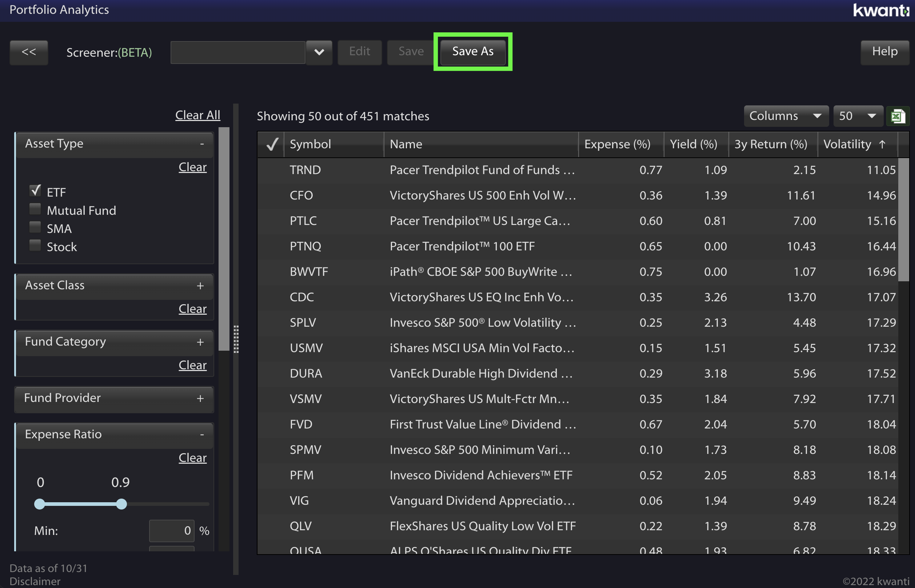This screenshot has width=915, height=588.
Task: Click the filter panel vertical scrollbar
Action: coord(224,239)
